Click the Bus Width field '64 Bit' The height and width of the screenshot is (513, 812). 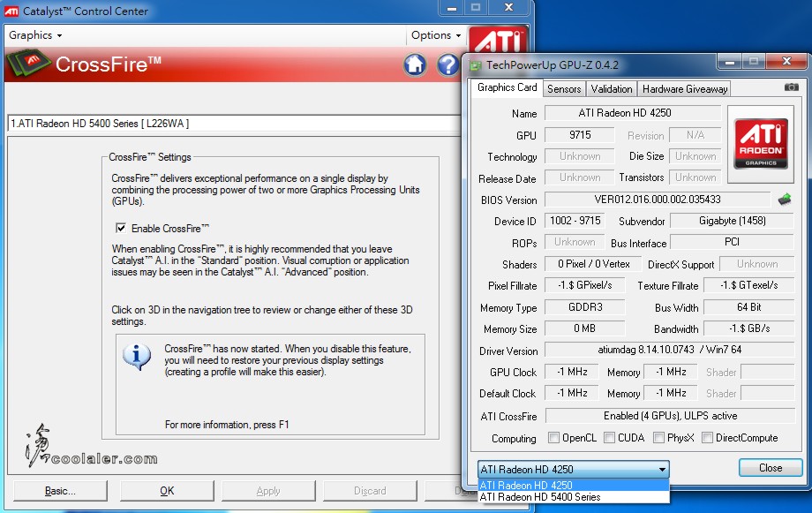[x=748, y=307]
